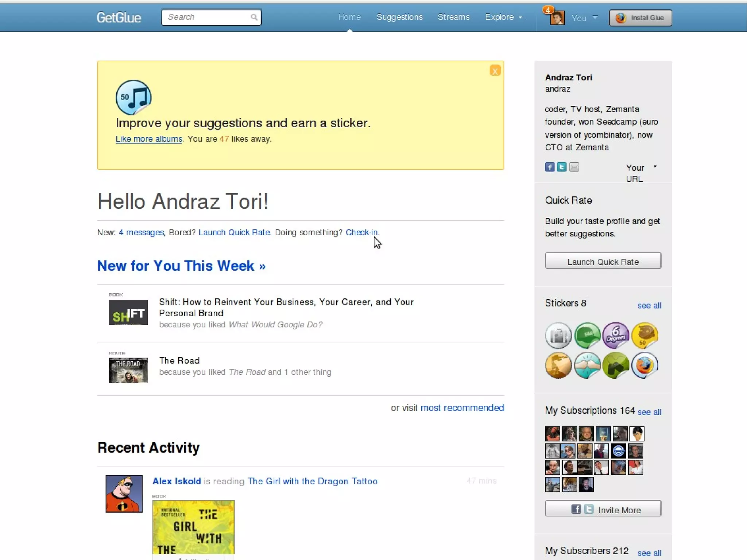Image resolution: width=747 pixels, height=560 pixels.
Task: Open the Shift book cover thumbnail
Action: [x=128, y=312]
